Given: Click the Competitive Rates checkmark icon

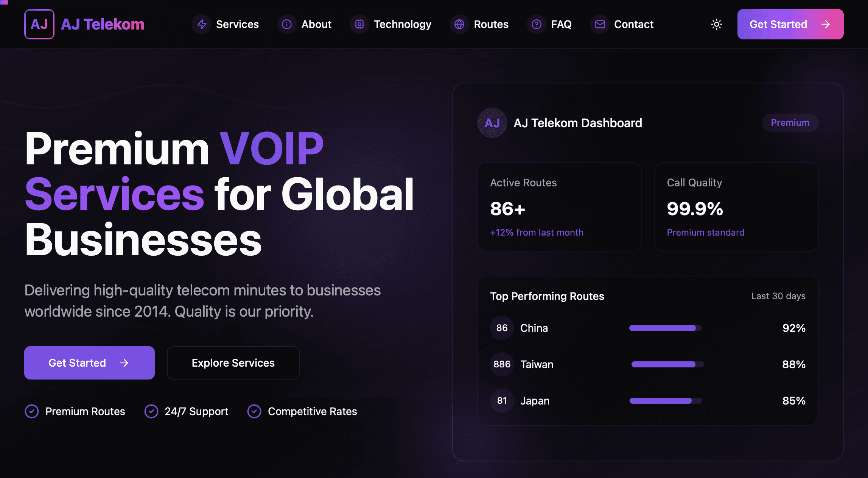Looking at the screenshot, I should [254, 411].
